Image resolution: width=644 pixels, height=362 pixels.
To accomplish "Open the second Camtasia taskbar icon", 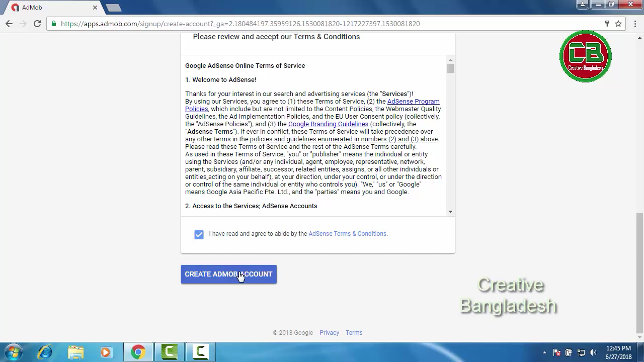I will click(x=201, y=352).
